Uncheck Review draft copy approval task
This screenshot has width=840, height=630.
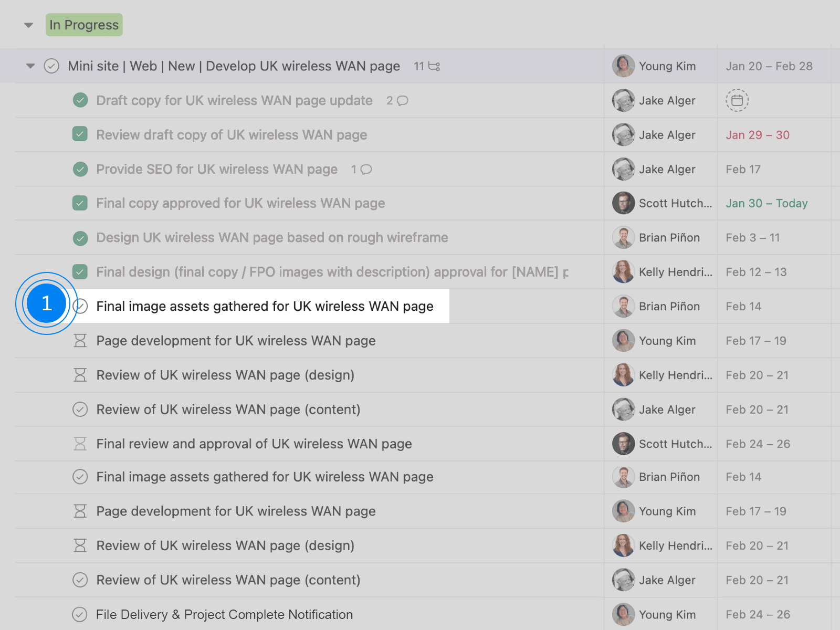point(80,134)
